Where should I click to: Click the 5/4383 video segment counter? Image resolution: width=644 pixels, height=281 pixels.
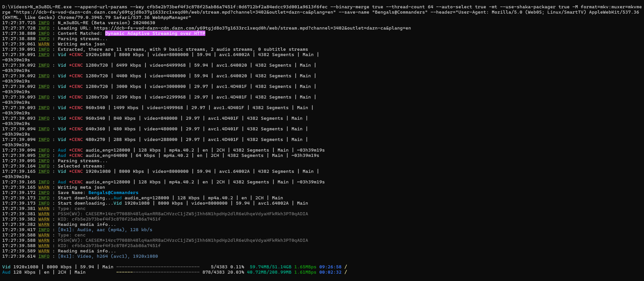point(219,267)
